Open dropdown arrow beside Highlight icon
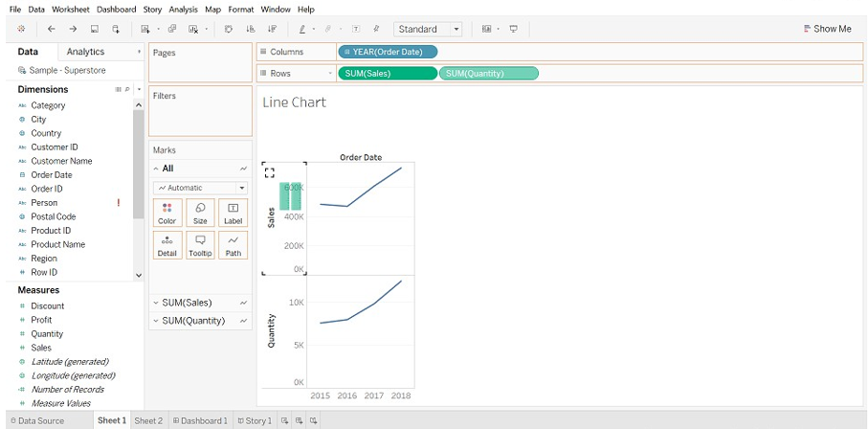This screenshot has width=868, height=429. 314,29
